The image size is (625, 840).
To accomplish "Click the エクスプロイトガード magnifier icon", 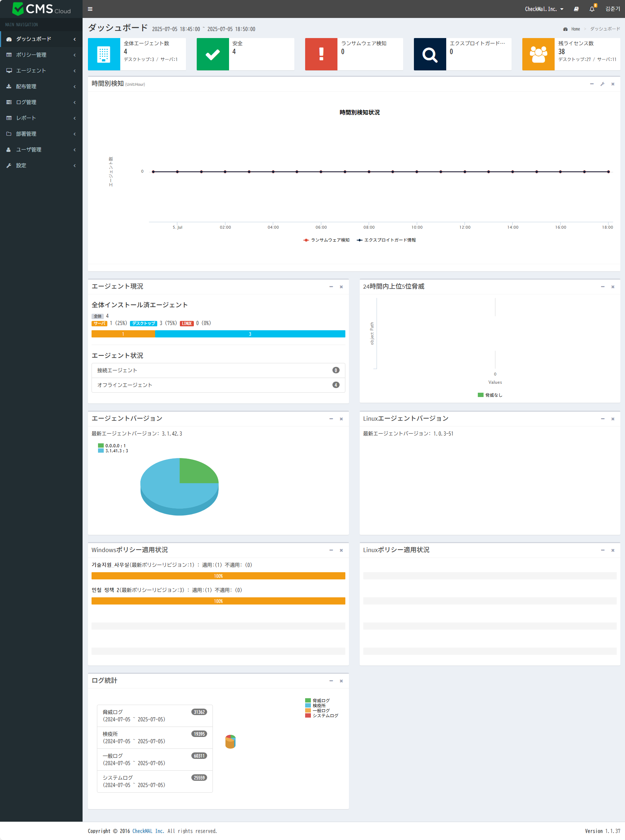I will click(429, 54).
